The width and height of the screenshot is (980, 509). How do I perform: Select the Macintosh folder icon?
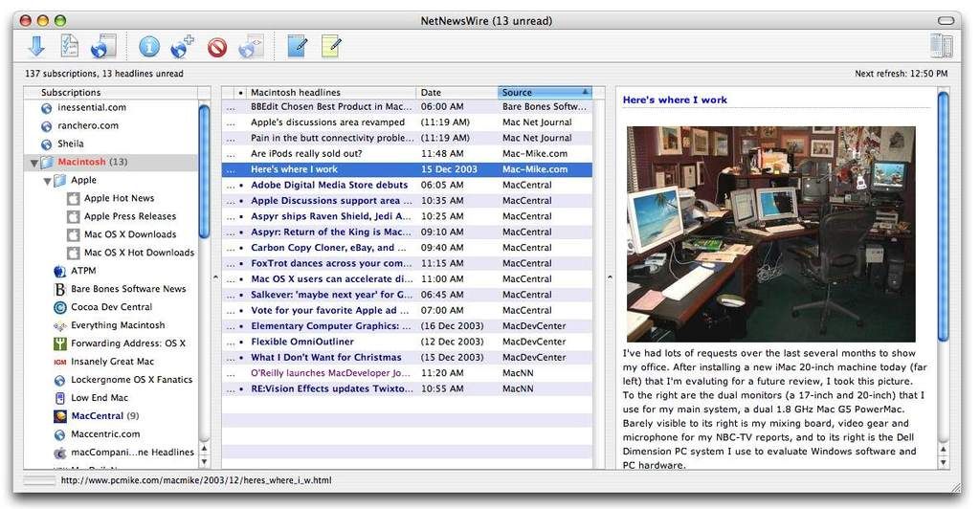tap(48, 162)
